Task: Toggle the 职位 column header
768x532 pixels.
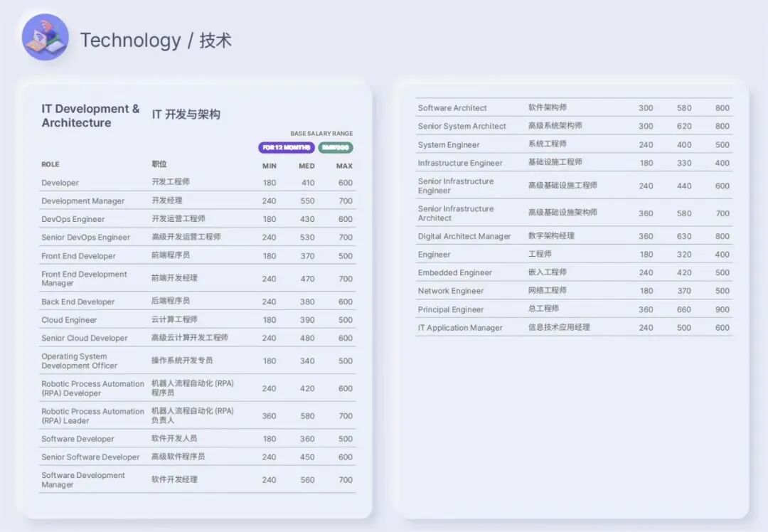Action: tap(159, 164)
